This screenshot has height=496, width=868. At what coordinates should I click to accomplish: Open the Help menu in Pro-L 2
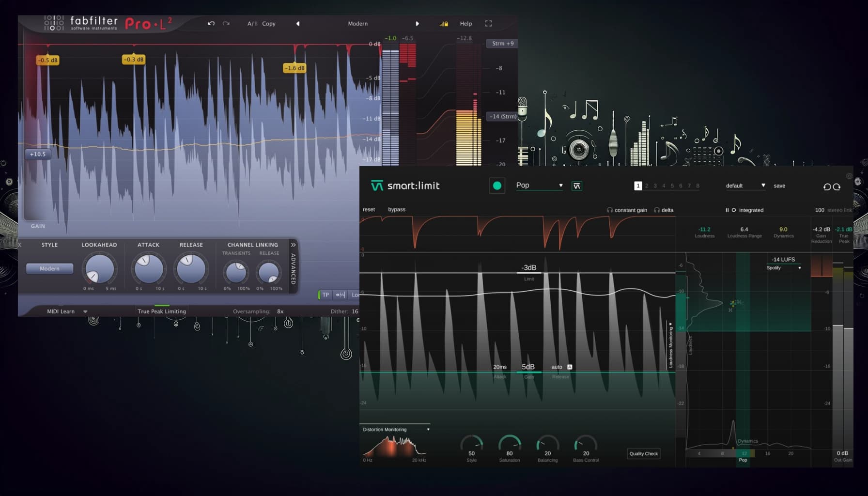(x=466, y=24)
